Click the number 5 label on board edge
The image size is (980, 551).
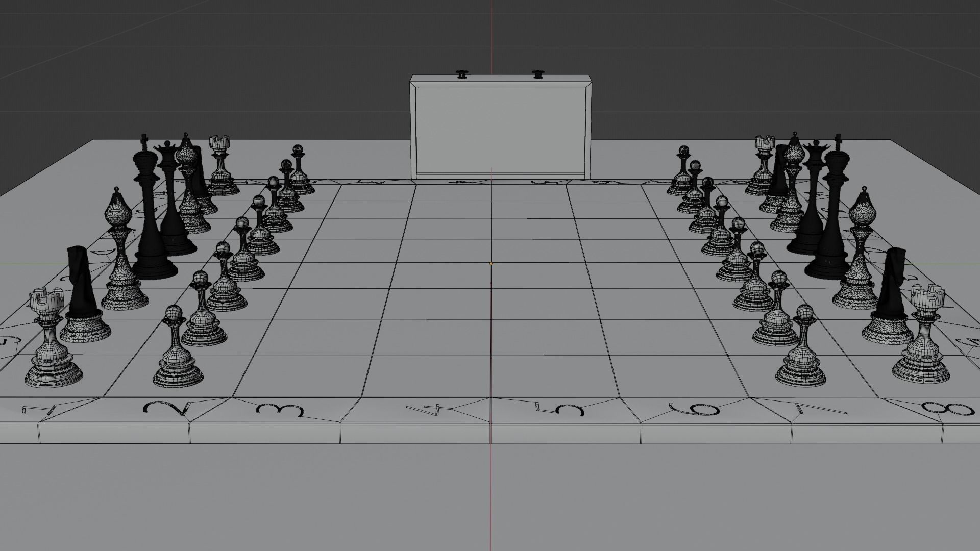point(559,409)
